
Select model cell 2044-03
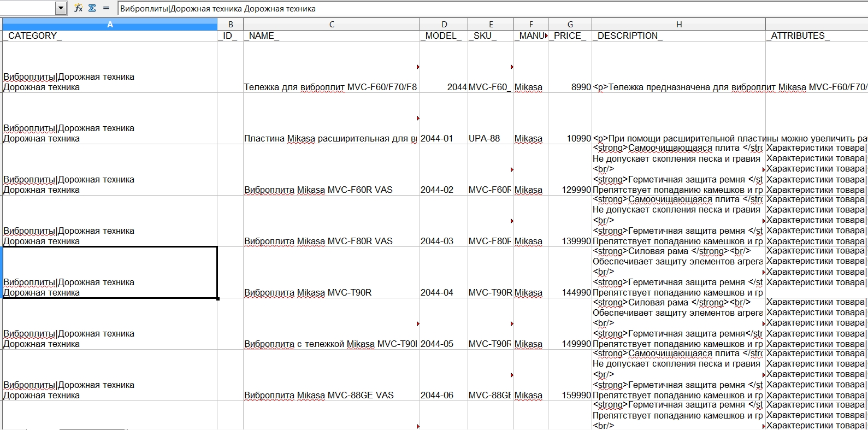444,221
